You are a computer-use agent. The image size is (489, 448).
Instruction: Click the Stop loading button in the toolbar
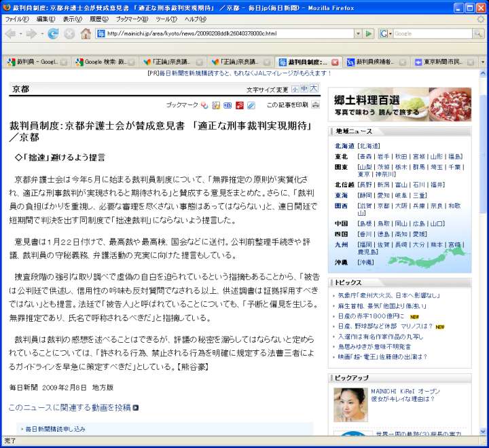(x=69, y=33)
